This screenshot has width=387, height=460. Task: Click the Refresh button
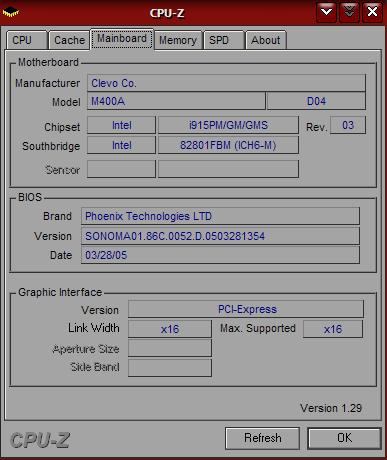[x=262, y=438]
